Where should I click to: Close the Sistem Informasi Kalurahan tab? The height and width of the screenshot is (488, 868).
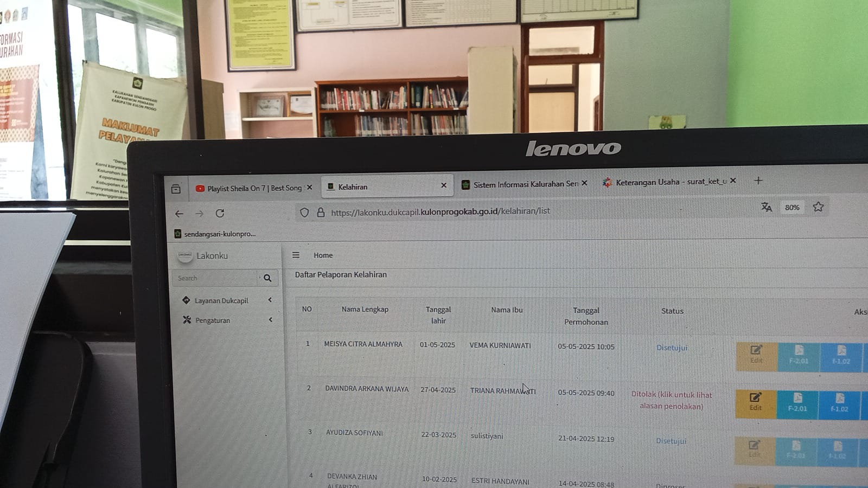click(x=584, y=183)
